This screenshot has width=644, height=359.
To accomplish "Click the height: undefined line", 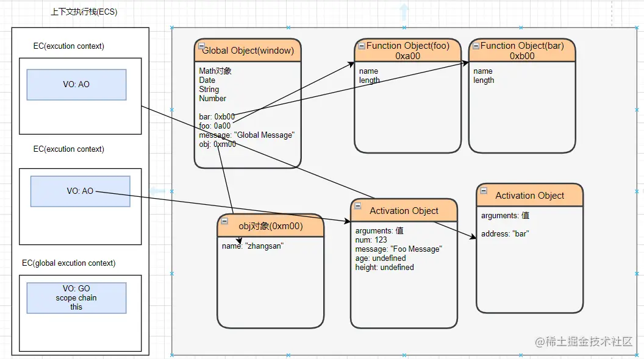I will (384, 268).
